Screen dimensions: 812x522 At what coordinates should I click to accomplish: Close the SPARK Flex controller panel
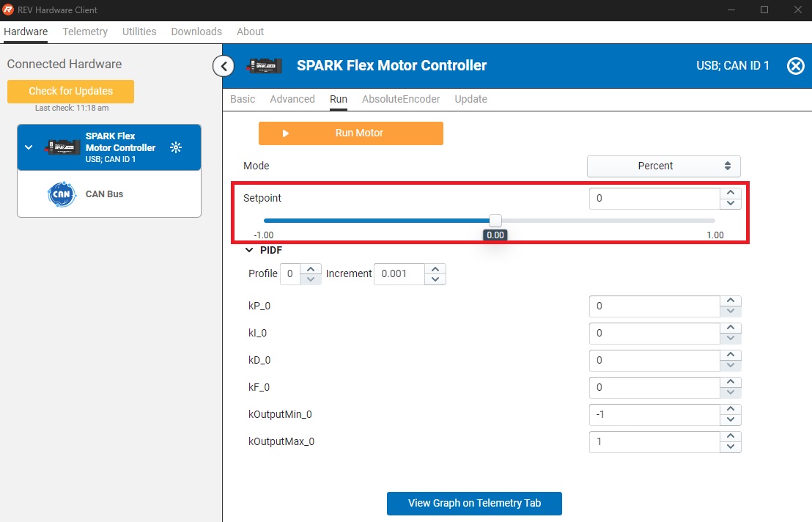(x=795, y=66)
